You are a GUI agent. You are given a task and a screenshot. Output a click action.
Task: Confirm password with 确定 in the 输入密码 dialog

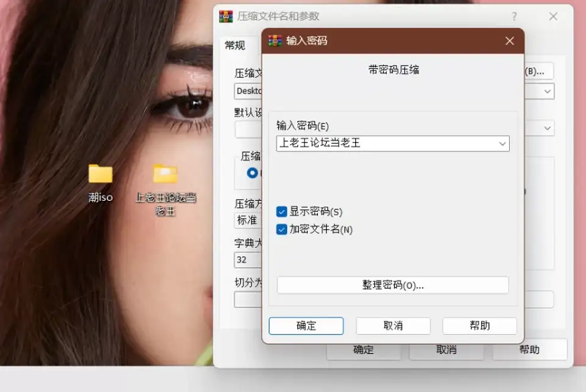(306, 326)
